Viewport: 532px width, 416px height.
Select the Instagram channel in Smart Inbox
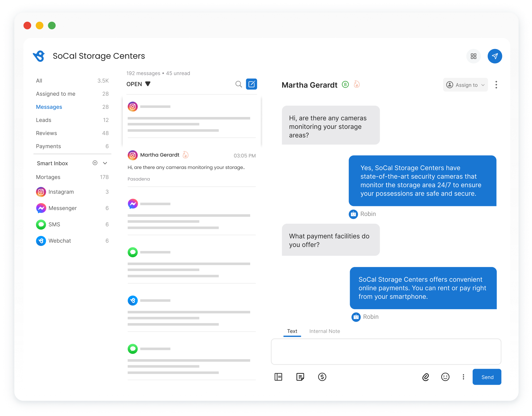pyautogui.click(x=61, y=192)
